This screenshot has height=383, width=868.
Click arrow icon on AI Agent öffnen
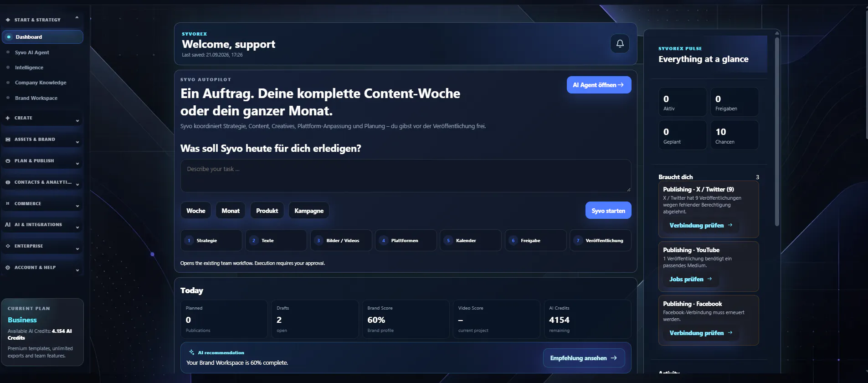[x=621, y=85]
